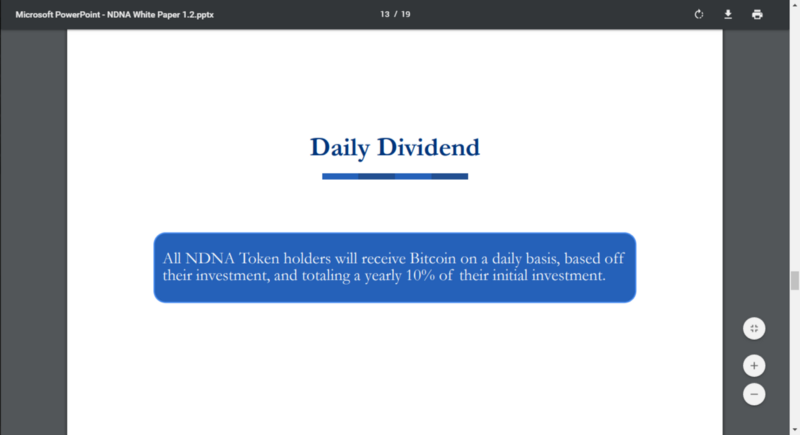Select the page number field showing 13
Image resolution: width=800 pixels, height=435 pixels.
tap(385, 14)
